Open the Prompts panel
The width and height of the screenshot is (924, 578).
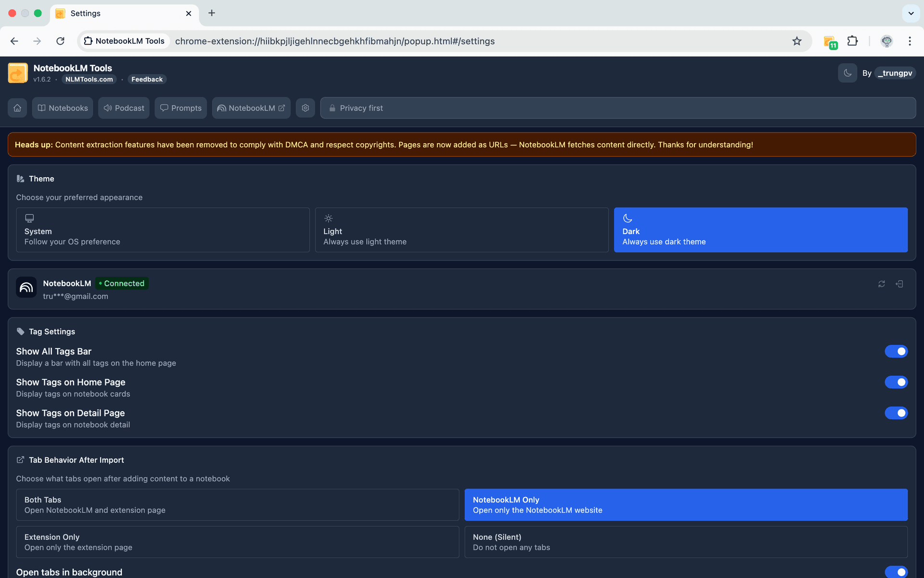tap(180, 108)
